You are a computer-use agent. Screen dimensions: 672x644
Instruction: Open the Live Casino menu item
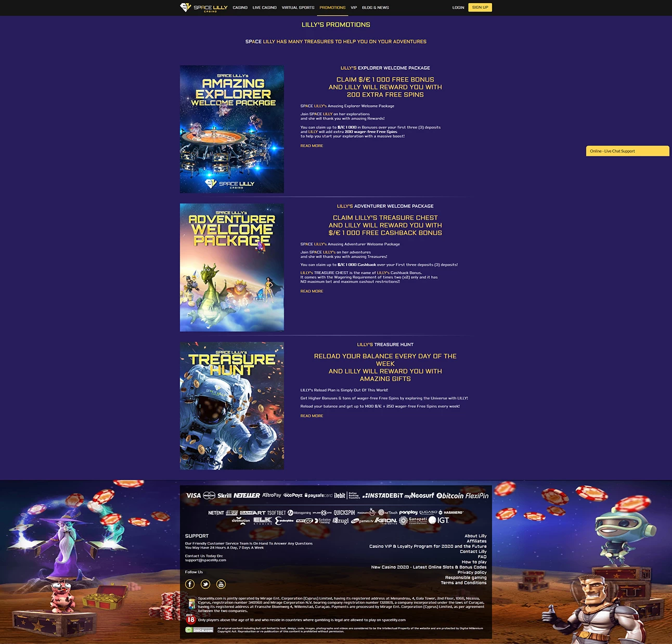coord(264,8)
